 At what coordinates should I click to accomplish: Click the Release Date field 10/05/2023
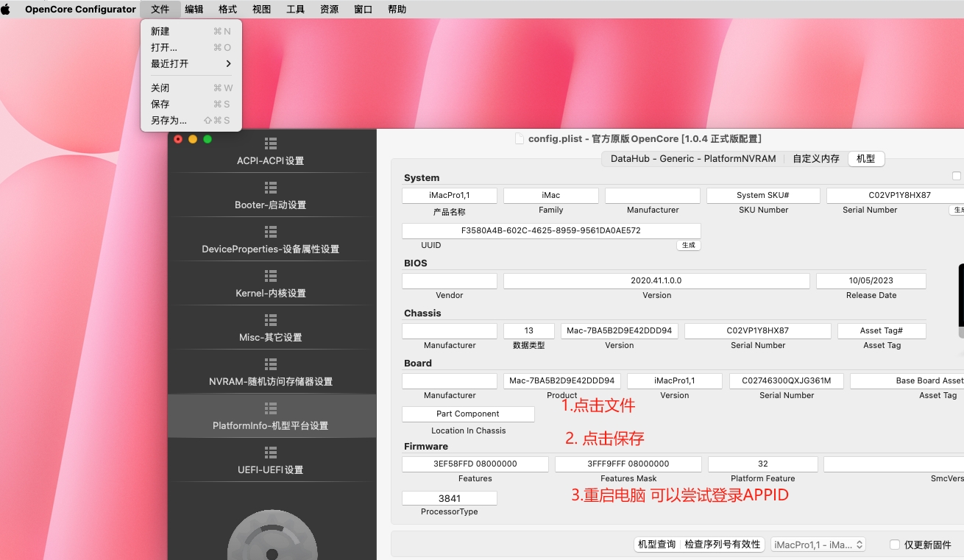(871, 280)
